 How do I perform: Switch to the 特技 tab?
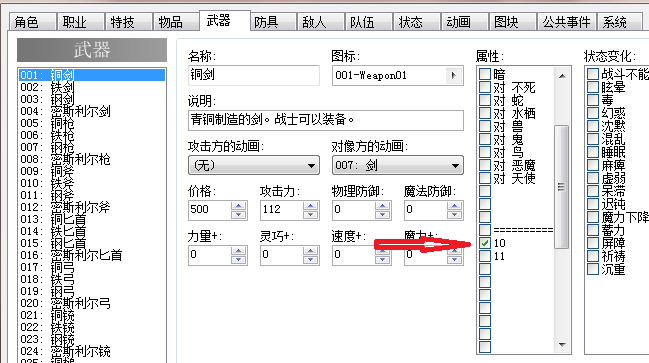pyautogui.click(x=128, y=22)
